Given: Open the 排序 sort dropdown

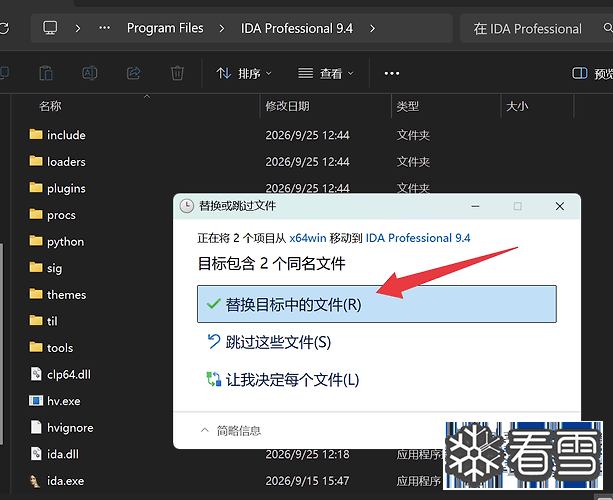Looking at the screenshot, I should pyautogui.click(x=244, y=73).
